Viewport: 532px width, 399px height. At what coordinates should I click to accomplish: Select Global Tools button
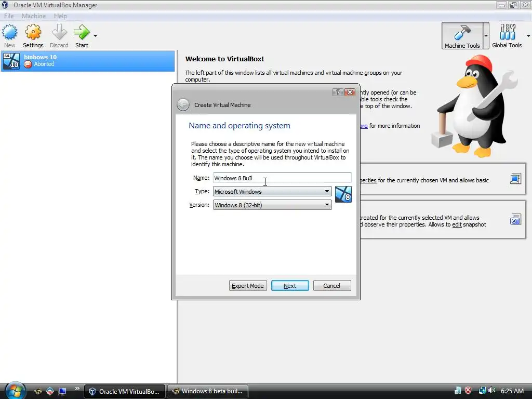click(x=507, y=36)
